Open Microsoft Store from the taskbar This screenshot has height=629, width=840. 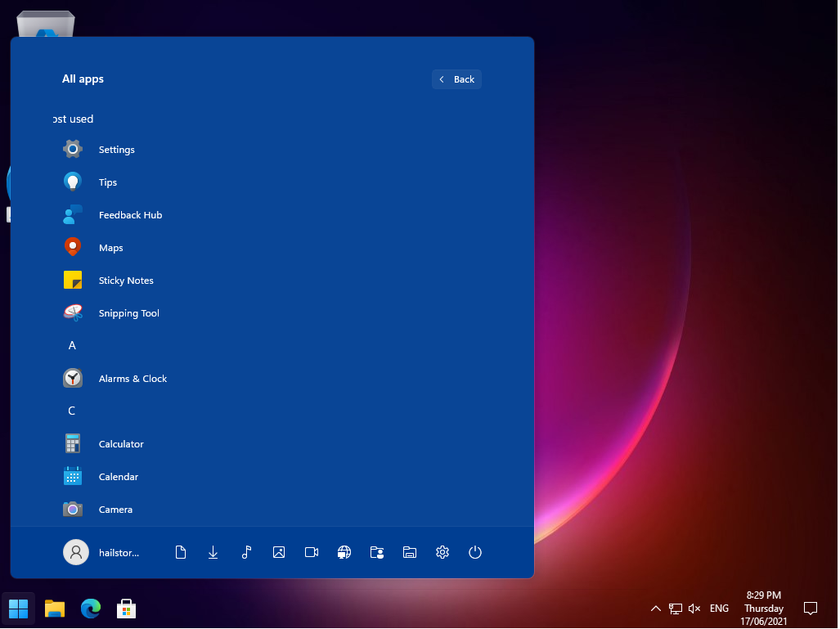(x=127, y=609)
